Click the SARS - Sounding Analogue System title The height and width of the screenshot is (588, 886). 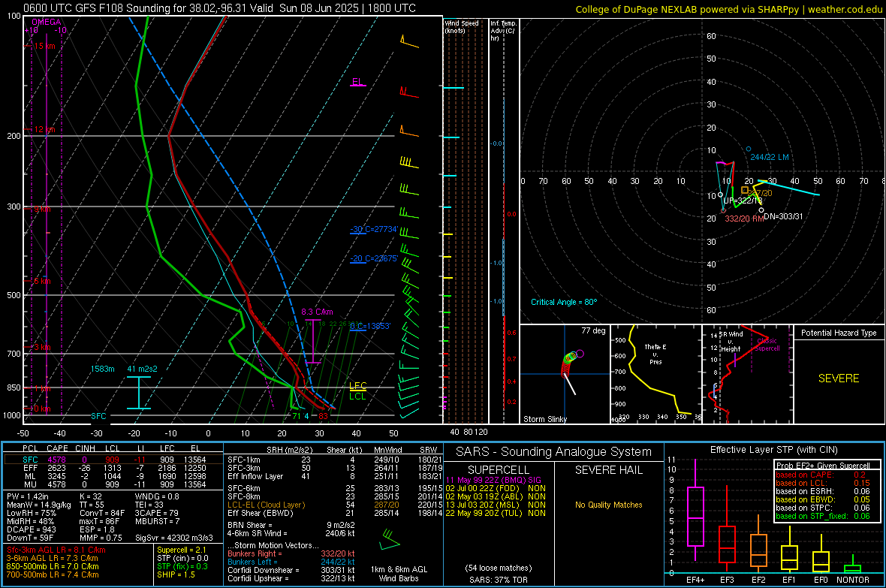click(553, 452)
